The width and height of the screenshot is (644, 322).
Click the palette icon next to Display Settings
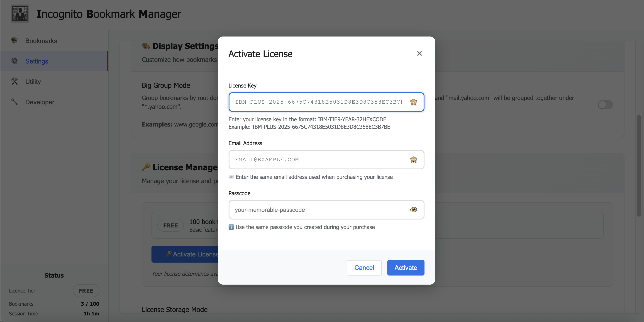click(x=145, y=46)
